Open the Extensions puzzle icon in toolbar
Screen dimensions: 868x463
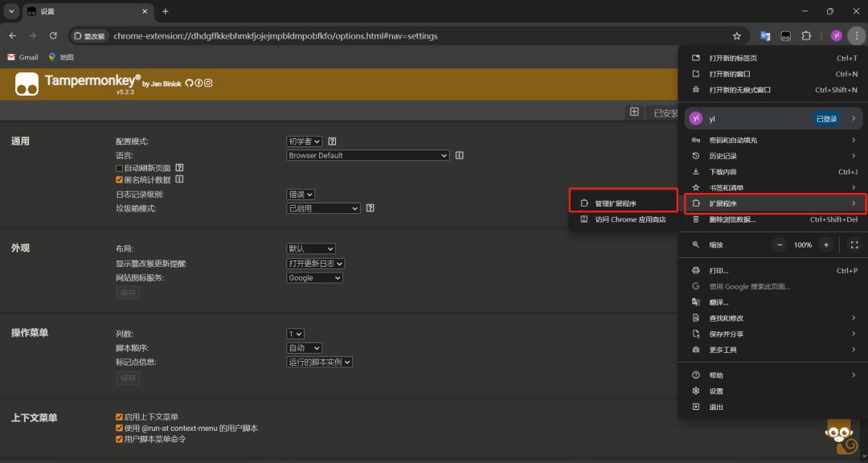coord(807,36)
